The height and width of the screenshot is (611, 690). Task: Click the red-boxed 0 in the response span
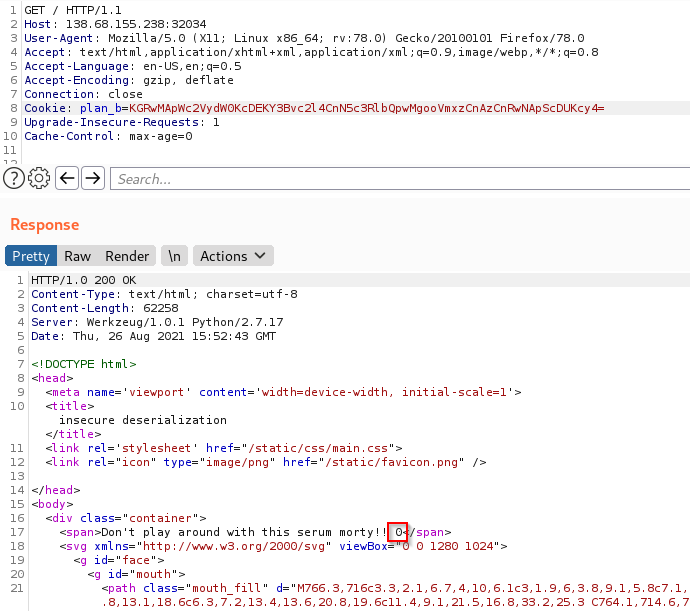click(x=398, y=532)
